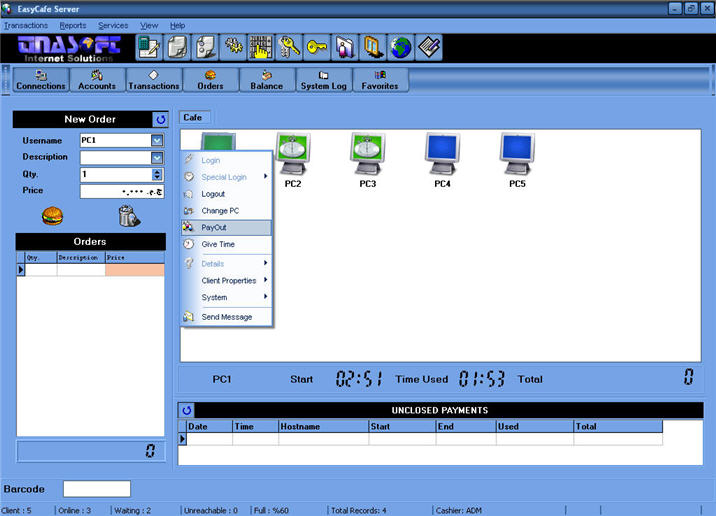Click the person with folder toolbar icon
This screenshot has height=516, width=716.
click(345, 47)
